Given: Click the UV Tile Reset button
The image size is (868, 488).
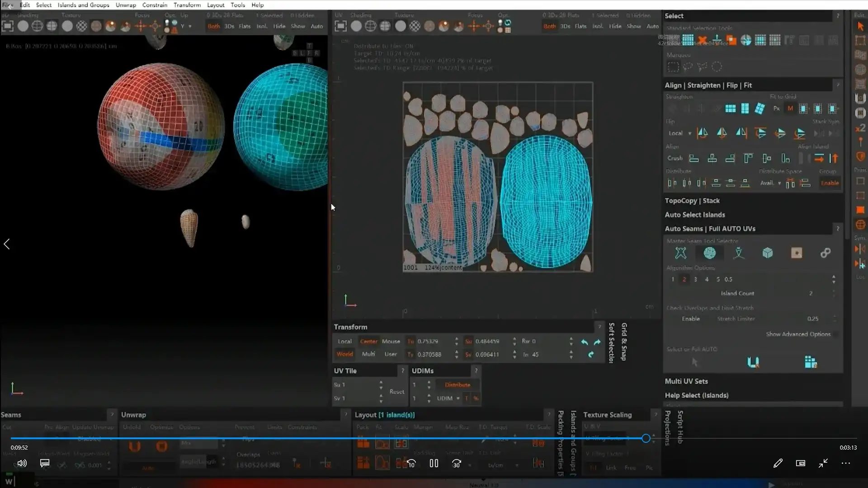Looking at the screenshot, I should 396,392.
